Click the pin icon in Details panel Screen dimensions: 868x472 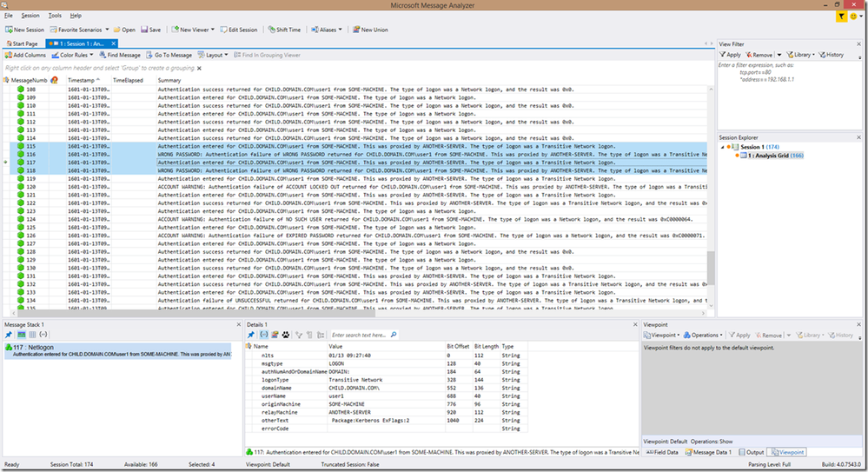point(251,335)
